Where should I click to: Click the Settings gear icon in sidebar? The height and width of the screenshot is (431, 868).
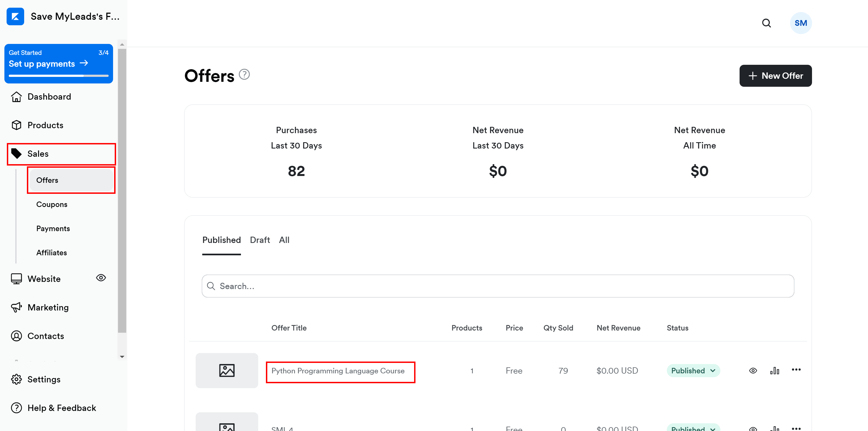click(x=17, y=379)
